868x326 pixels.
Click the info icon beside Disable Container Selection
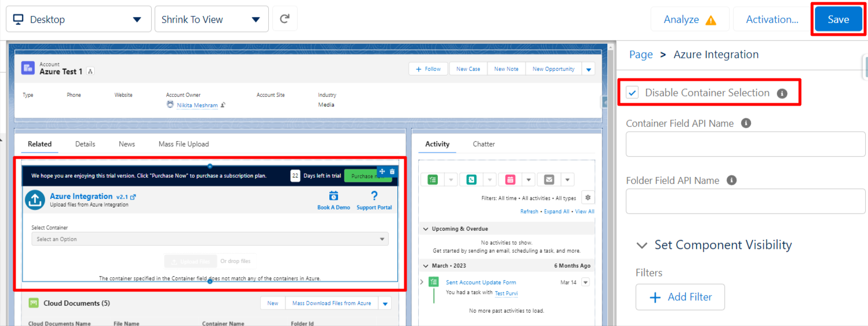[782, 93]
